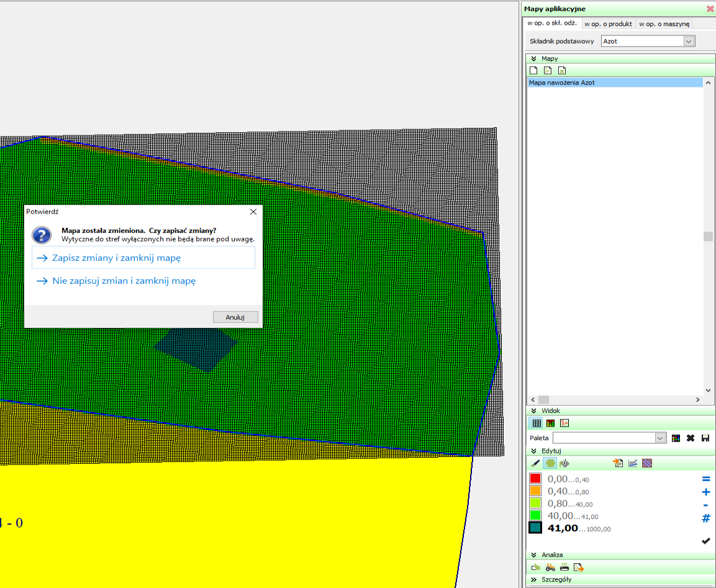Viewport: 716px width, 588px height.
Task: Delete the selected map with X icon
Action: click(561, 70)
